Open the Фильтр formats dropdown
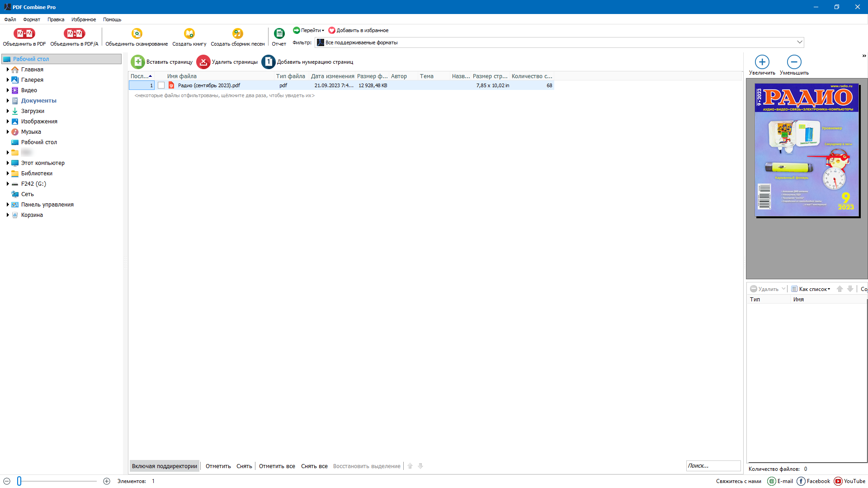The image size is (868, 488). (x=799, y=42)
